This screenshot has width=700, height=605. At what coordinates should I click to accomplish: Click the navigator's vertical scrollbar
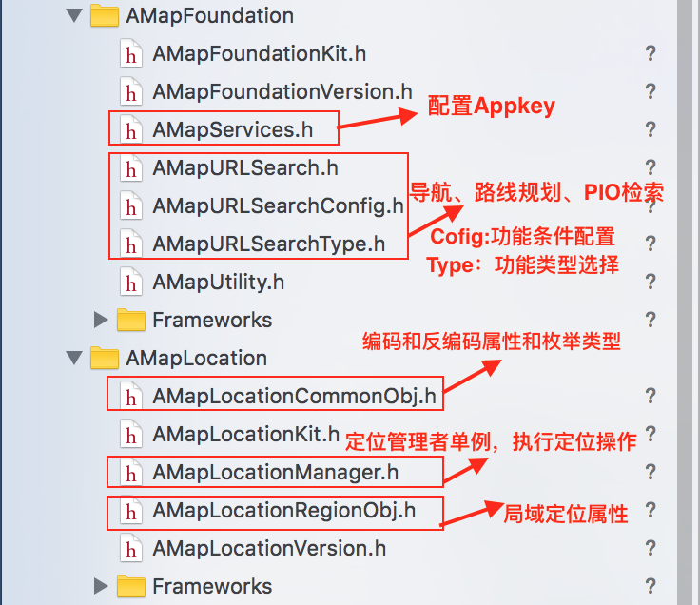[x=685, y=302]
